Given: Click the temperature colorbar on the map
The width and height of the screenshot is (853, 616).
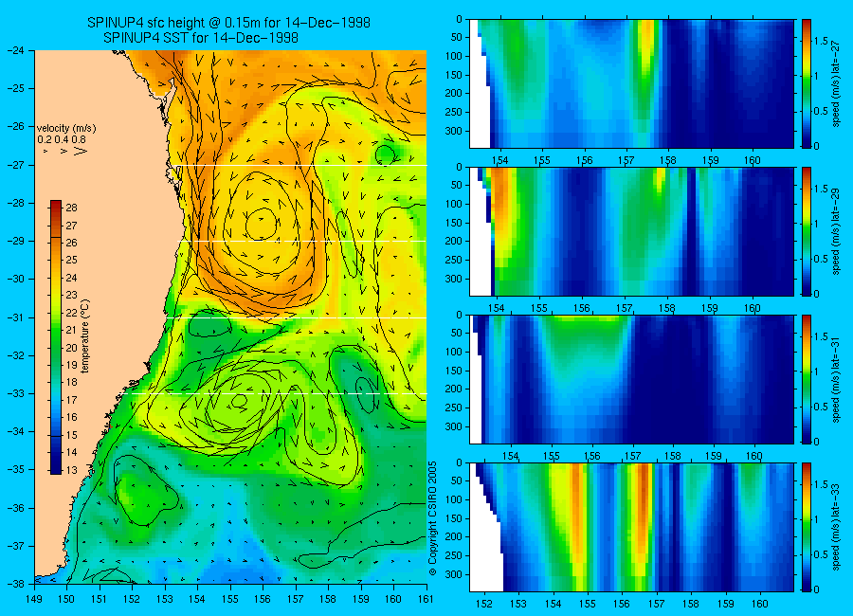Looking at the screenshot, I should 56,337.
